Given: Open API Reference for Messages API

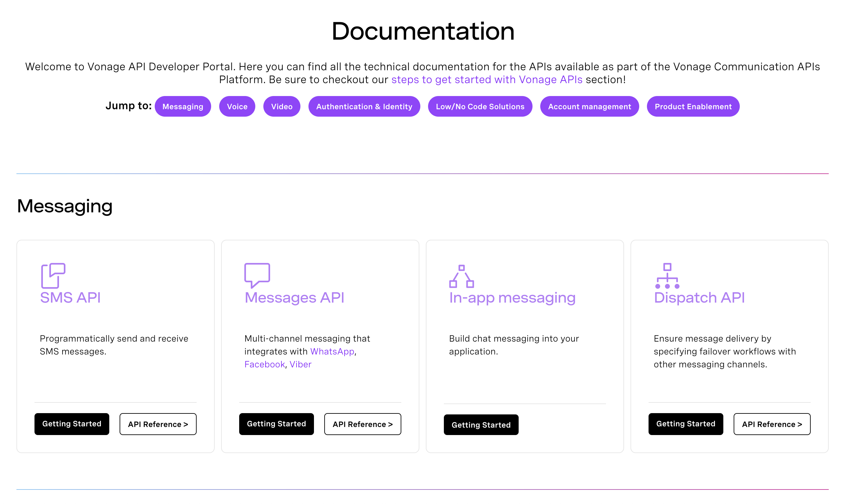Looking at the screenshot, I should pyautogui.click(x=363, y=424).
